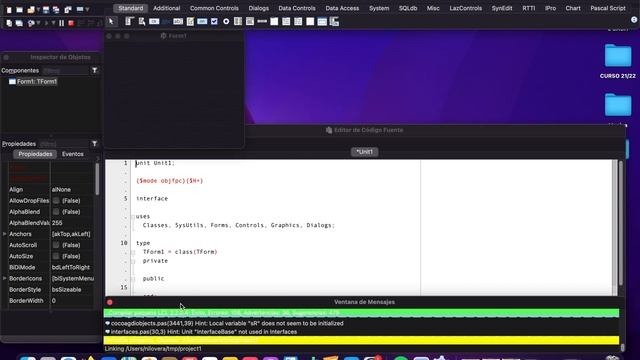Screen dimensions: 640x360
Task: Click the Save All toolbar icon
Action: click(56, 9)
